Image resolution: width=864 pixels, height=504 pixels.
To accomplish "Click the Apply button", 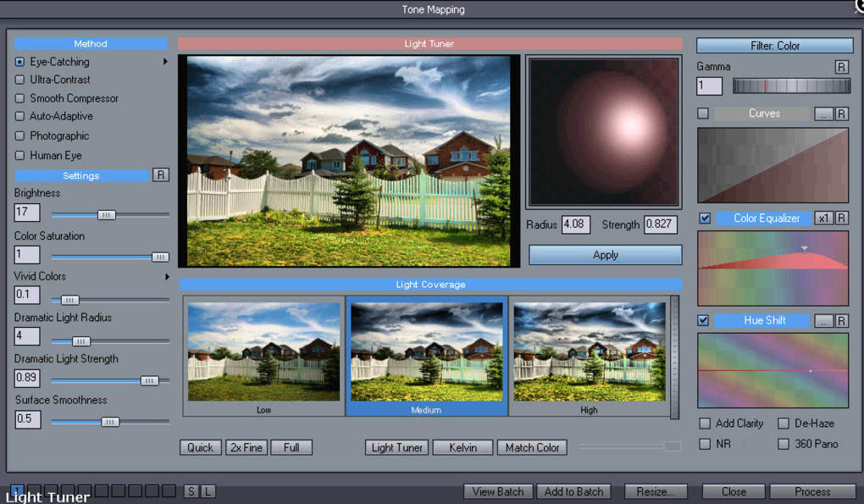I will tap(605, 255).
